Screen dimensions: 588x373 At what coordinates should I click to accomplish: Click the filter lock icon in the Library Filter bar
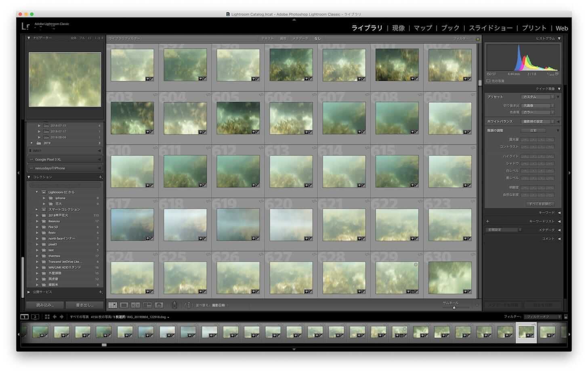point(478,39)
